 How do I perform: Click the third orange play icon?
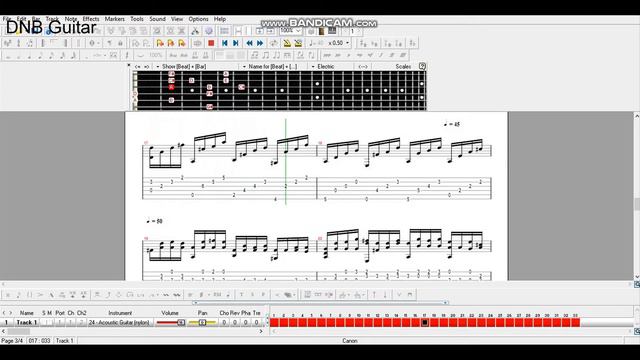coord(182,43)
